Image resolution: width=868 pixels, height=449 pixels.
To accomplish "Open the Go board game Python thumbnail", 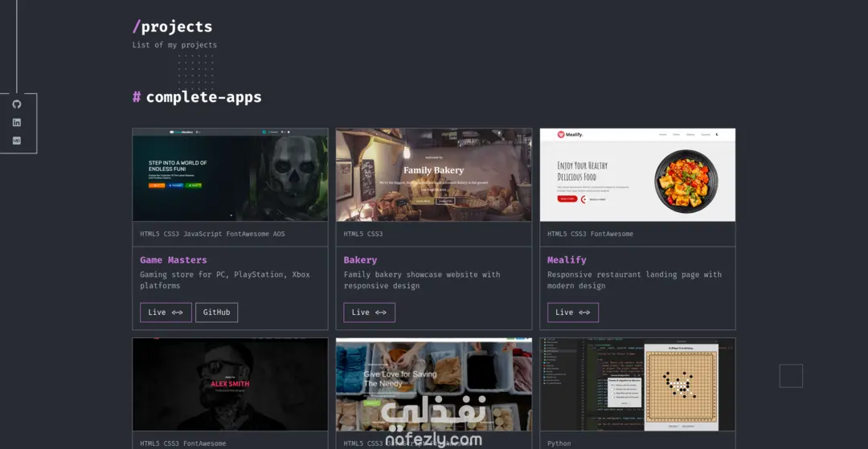I will 637,384.
